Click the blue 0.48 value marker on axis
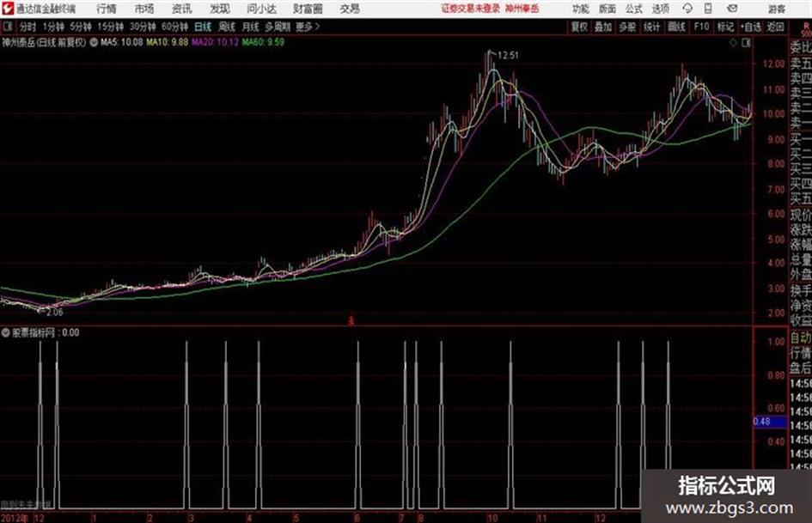 click(769, 422)
